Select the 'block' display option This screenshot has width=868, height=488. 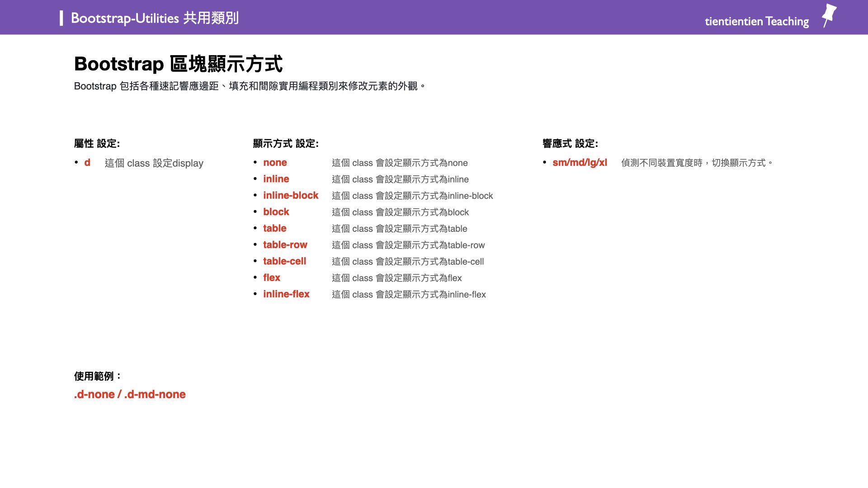coord(276,212)
